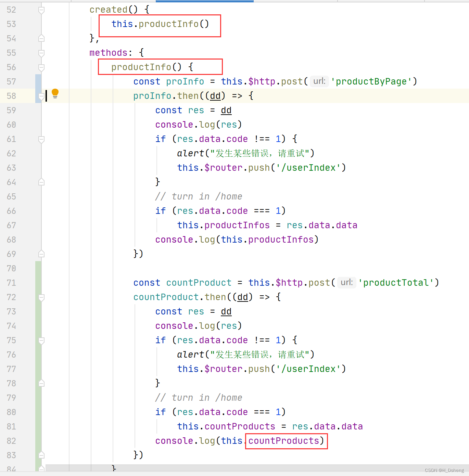
Task: Click fold end marker on line 83
Action: point(41,455)
